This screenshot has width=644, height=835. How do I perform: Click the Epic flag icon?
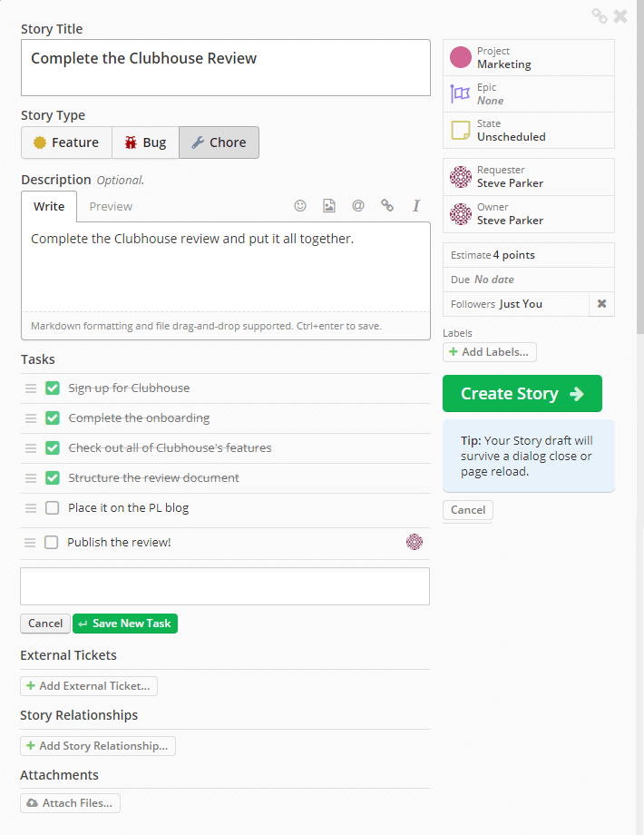click(x=460, y=93)
